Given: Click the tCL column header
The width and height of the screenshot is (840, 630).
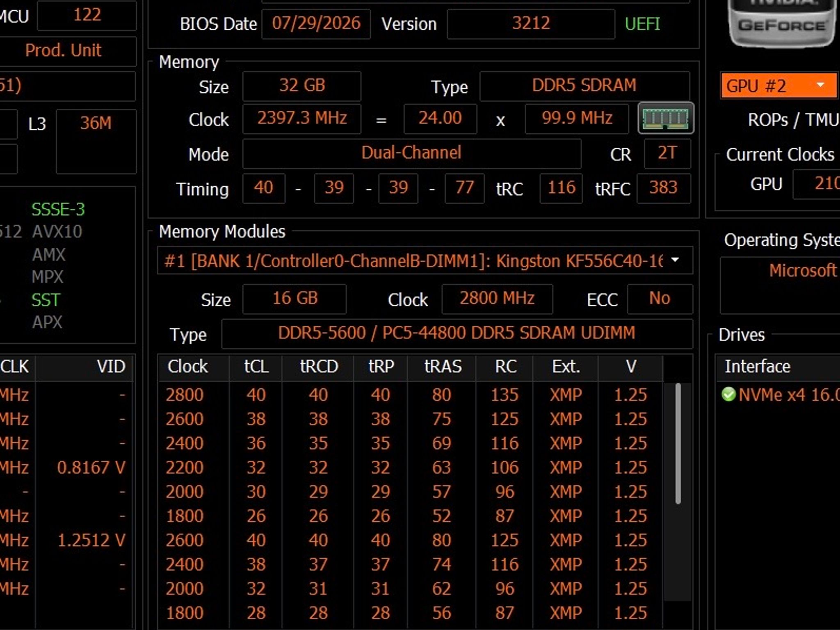Looking at the screenshot, I should click(x=256, y=366).
